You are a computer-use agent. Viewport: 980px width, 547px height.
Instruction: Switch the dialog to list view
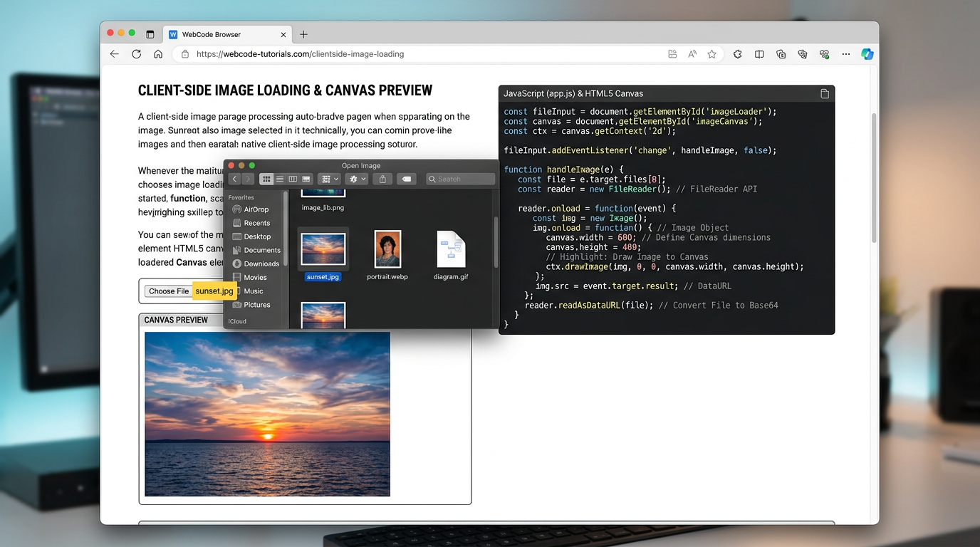pos(280,179)
